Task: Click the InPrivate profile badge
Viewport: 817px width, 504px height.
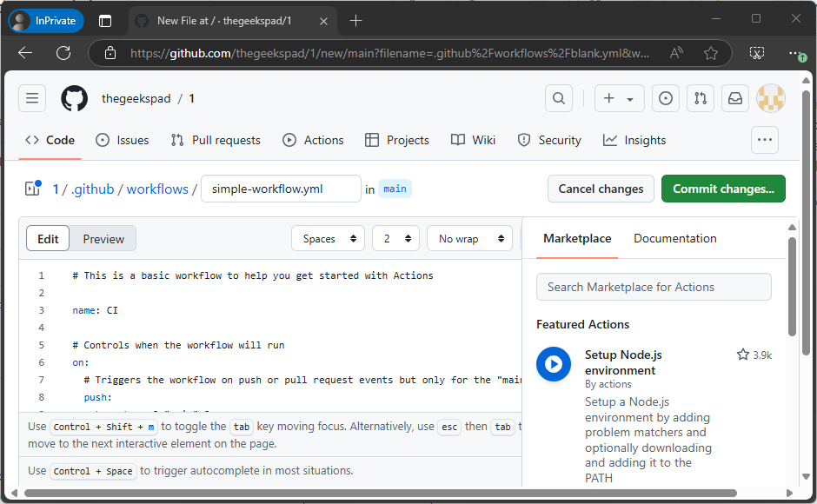Action: (46, 21)
